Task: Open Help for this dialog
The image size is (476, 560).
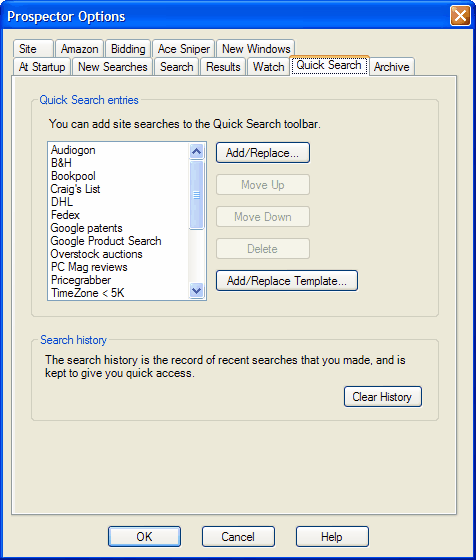Action: point(332,536)
